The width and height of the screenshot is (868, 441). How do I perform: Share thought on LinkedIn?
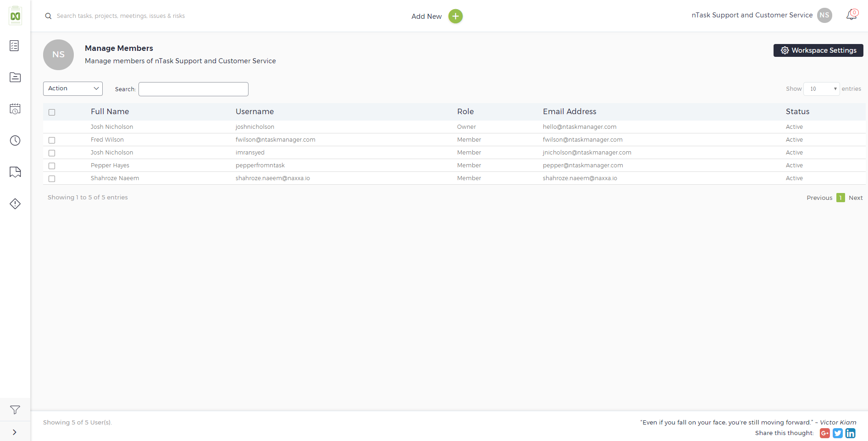pyautogui.click(x=851, y=433)
